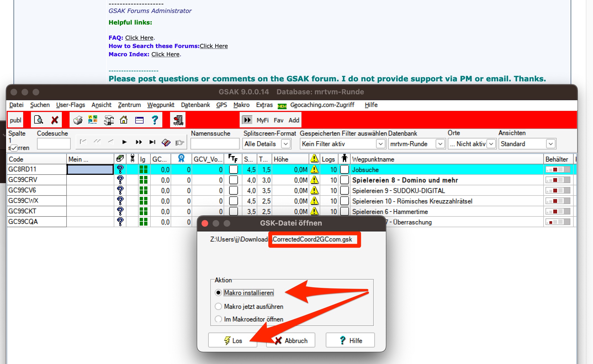593x364 pixels.
Task: Select the GC99CQA code cell
Action: 37,222
